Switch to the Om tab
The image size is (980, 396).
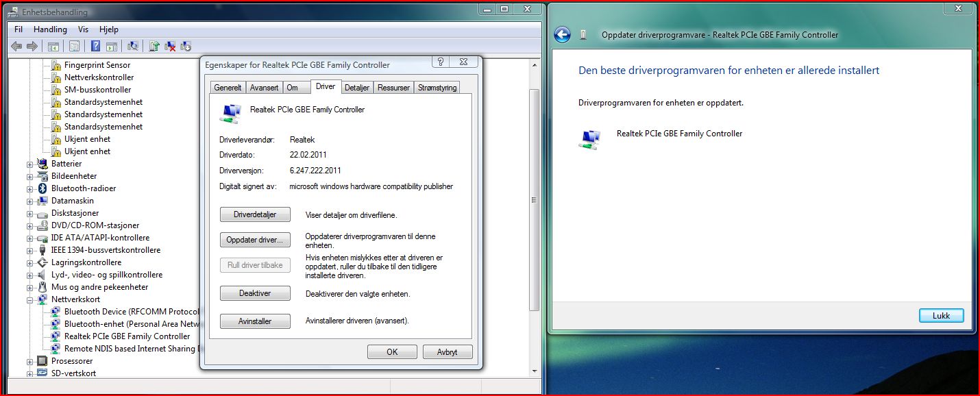click(x=292, y=88)
